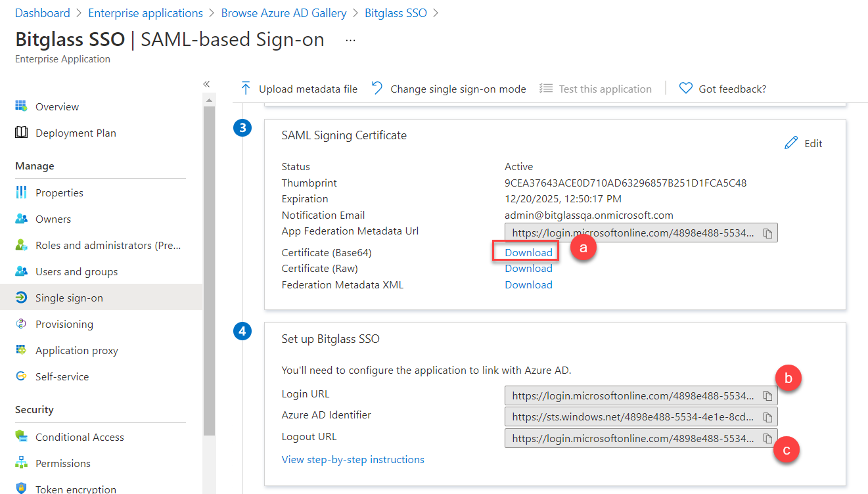Copy the Login URL value

click(767, 395)
